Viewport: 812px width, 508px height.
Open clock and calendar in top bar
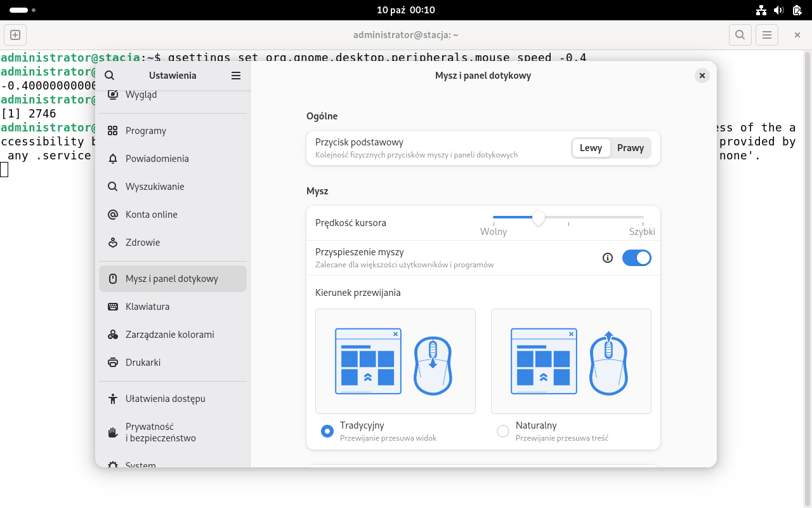pyautogui.click(x=406, y=10)
